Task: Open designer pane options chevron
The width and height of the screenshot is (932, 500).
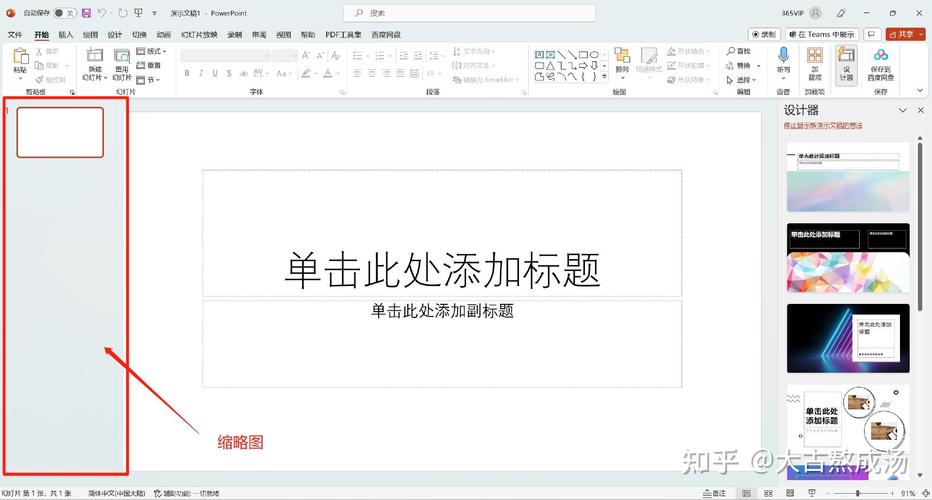Action: pos(902,110)
